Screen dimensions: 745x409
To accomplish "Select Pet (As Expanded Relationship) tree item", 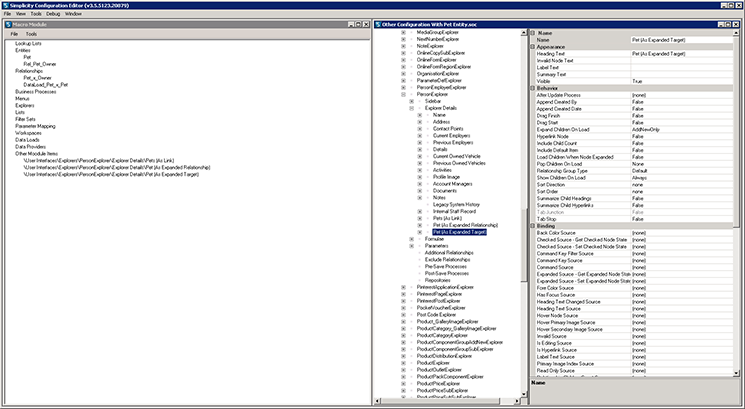I will click(x=465, y=225).
